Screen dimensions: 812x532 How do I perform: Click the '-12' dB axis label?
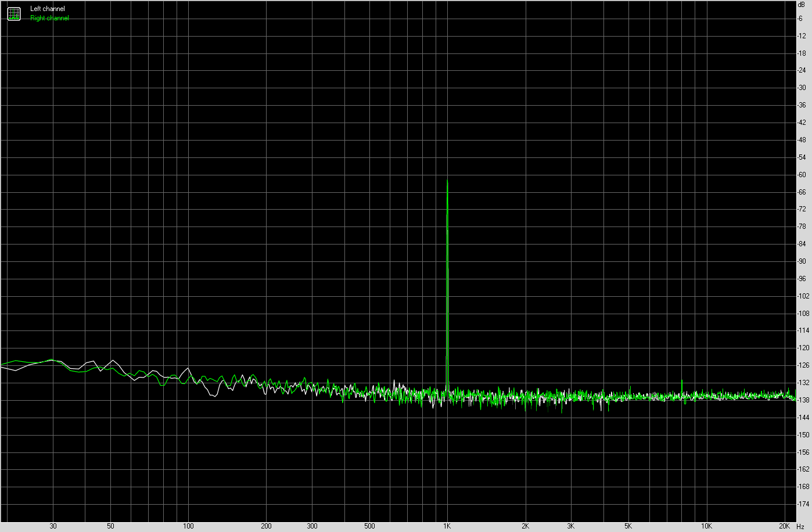click(x=802, y=36)
